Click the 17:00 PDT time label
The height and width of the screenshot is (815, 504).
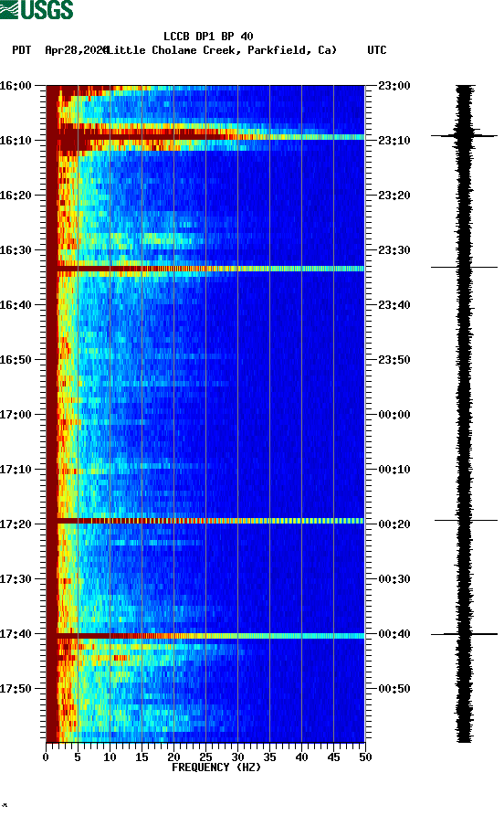16,415
